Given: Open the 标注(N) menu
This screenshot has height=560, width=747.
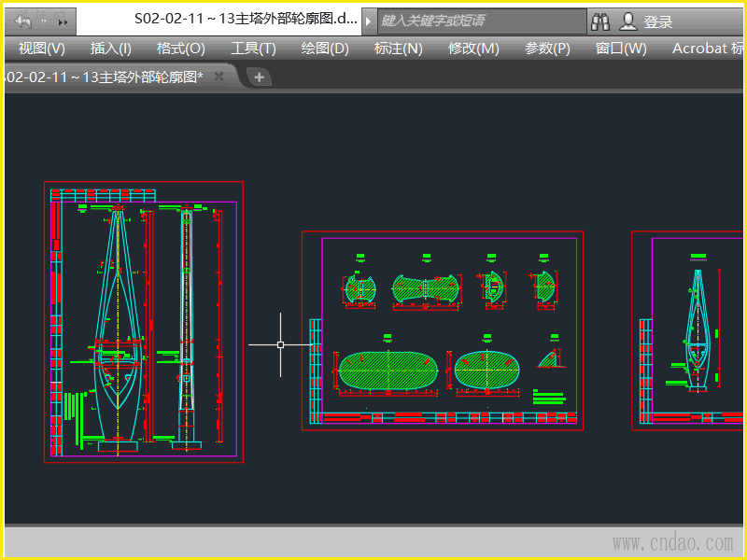Looking at the screenshot, I should [x=398, y=49].
